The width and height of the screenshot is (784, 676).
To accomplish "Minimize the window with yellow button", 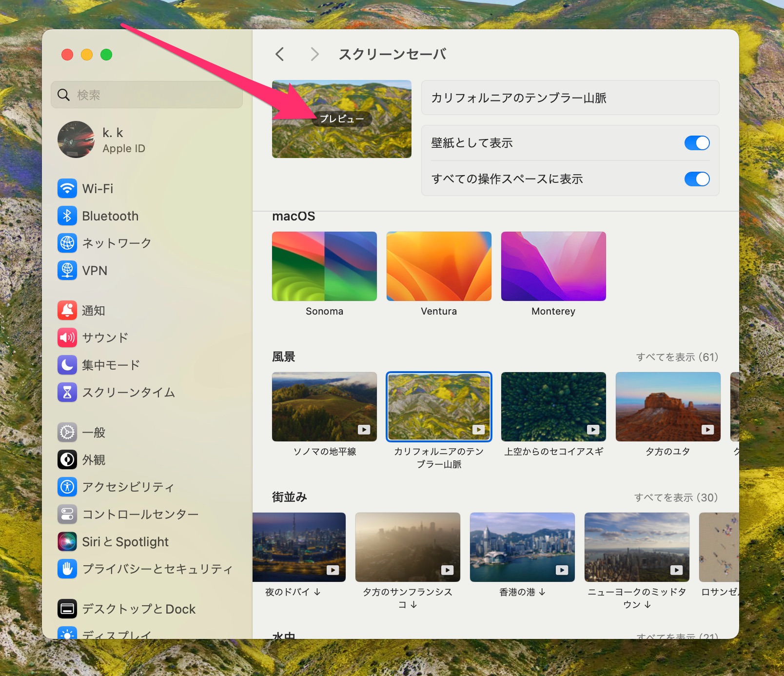I will click(87, 55).
